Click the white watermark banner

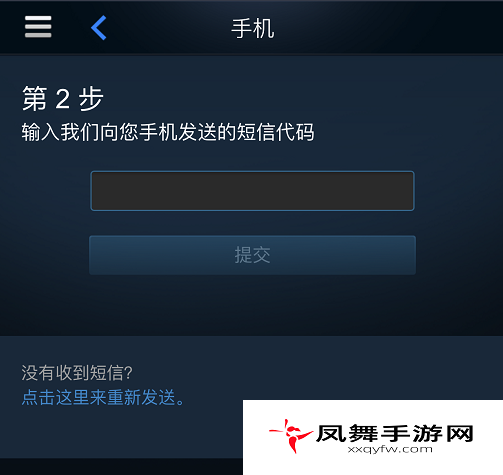(x=373, y=437)
